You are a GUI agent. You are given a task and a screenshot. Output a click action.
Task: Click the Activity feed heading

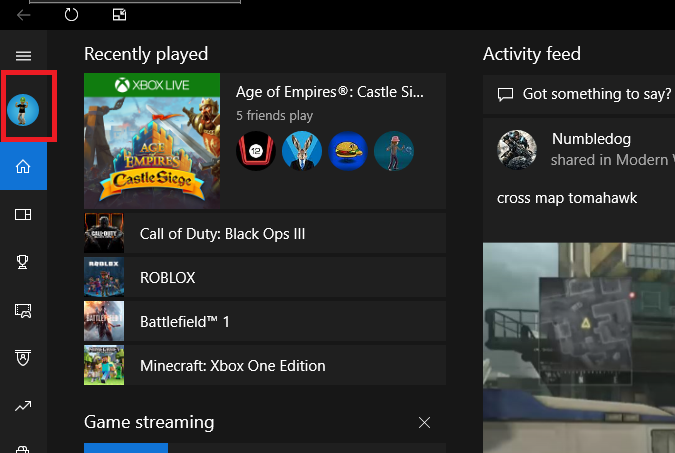(532, 54)
